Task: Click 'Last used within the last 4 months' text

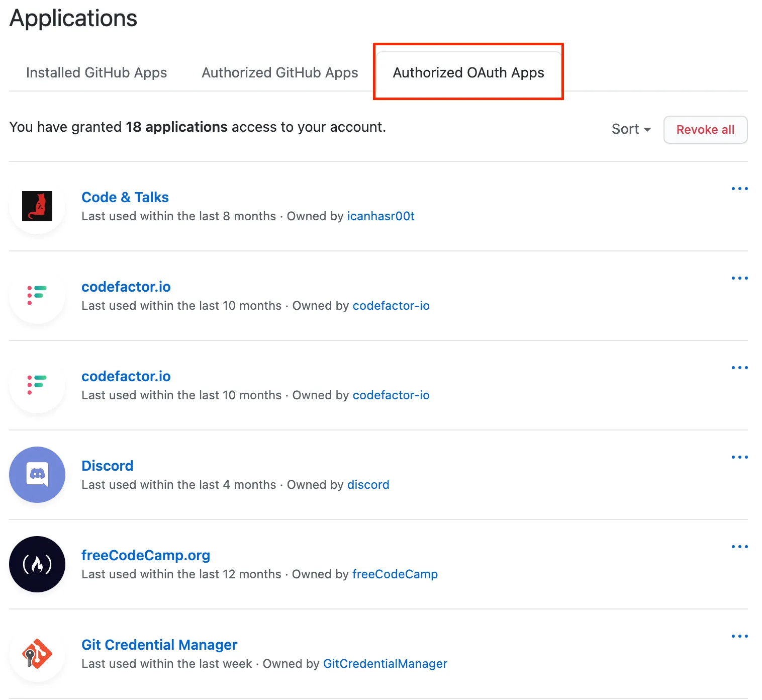Action: point(179,485)
